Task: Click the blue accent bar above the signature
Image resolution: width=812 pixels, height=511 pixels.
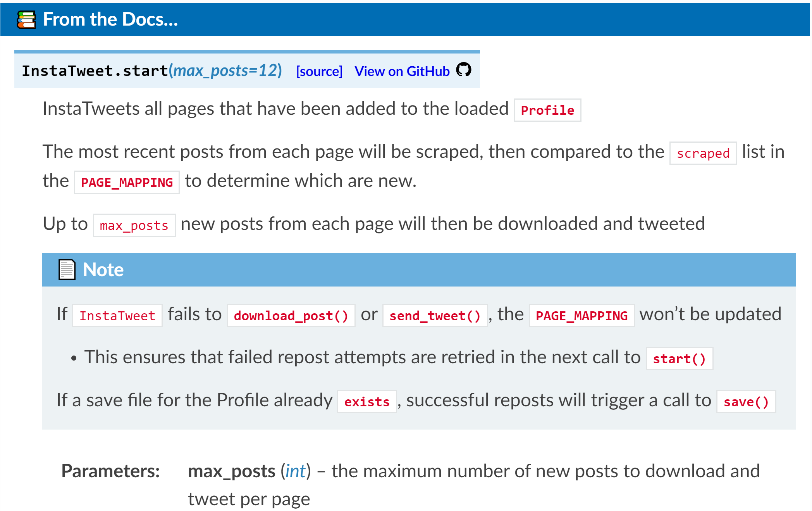Action: 247,52
